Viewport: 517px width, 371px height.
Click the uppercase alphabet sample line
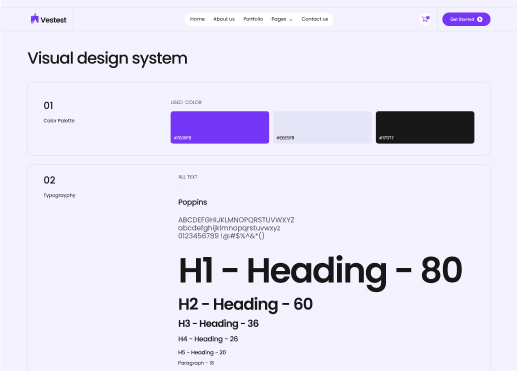(x=236, y=220)
